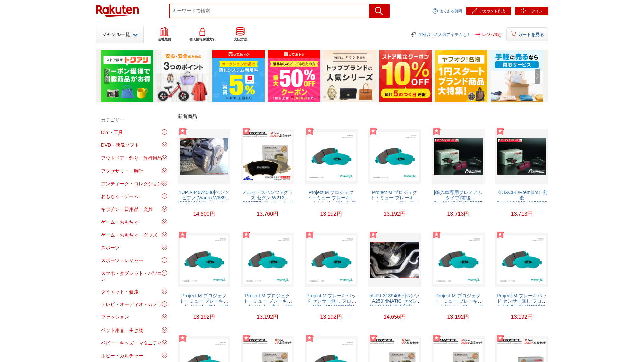Expand the キッチン・日用品・文具 category

coord(164,209)
